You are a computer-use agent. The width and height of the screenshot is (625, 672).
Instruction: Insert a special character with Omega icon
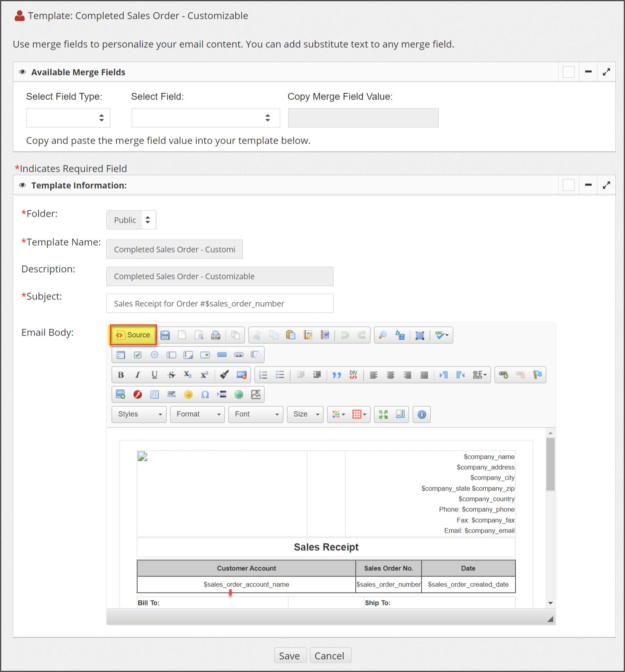point(205,394)
